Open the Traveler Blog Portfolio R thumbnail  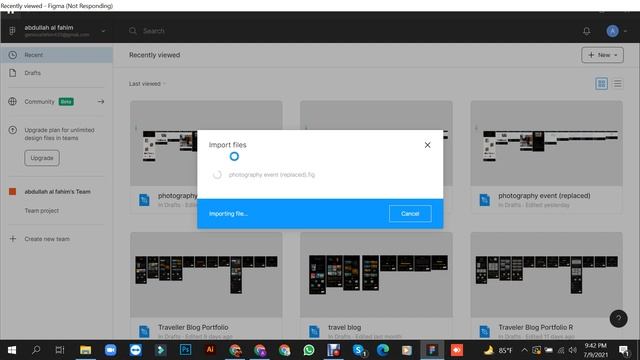coord(547,275)
